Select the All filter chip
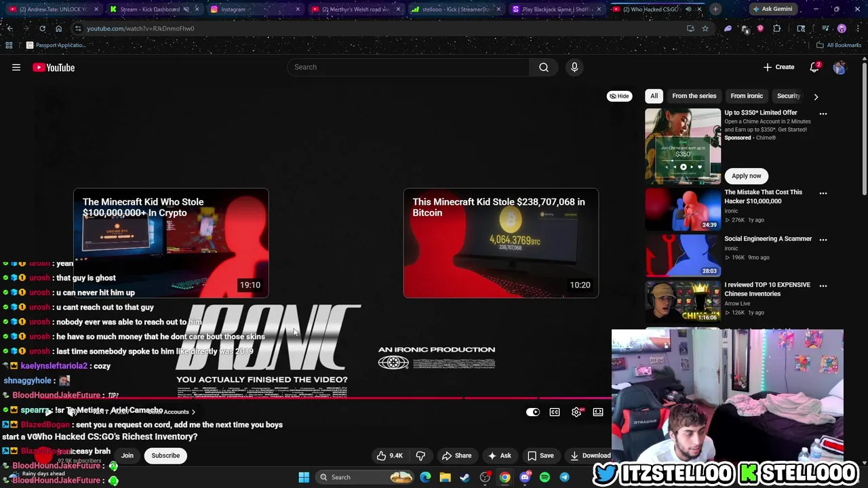The width and height of the screenshot is (868, 488). (654, 96)
